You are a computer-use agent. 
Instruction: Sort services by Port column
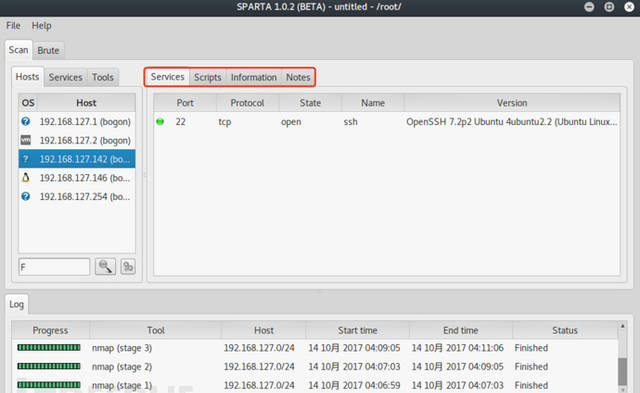point(185,103)
